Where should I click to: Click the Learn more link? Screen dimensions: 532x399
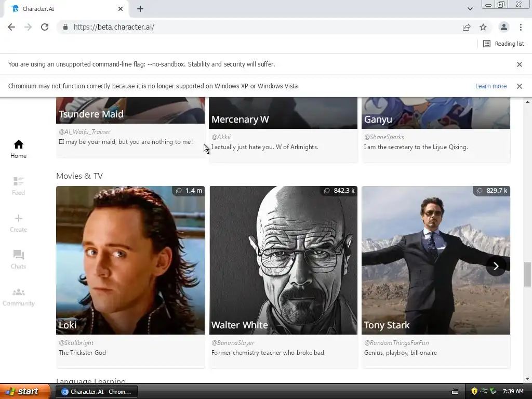click(x=490, y=86)
